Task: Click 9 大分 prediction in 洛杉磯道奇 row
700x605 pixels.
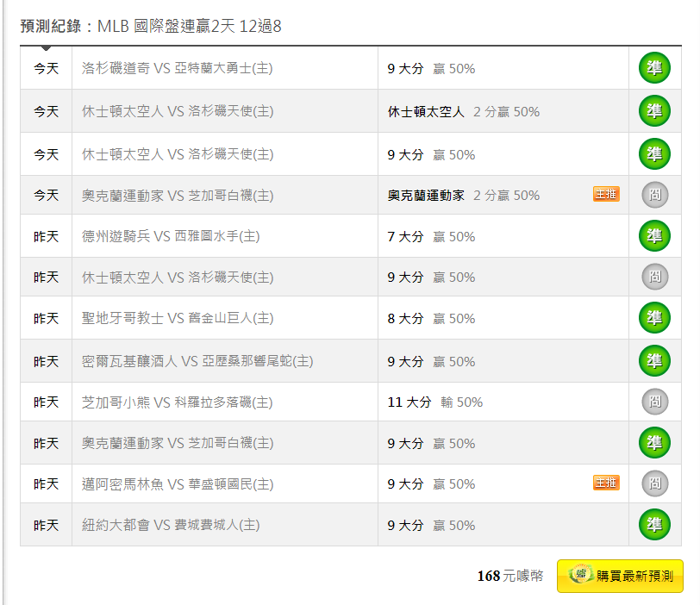Action: coord(431,69)
